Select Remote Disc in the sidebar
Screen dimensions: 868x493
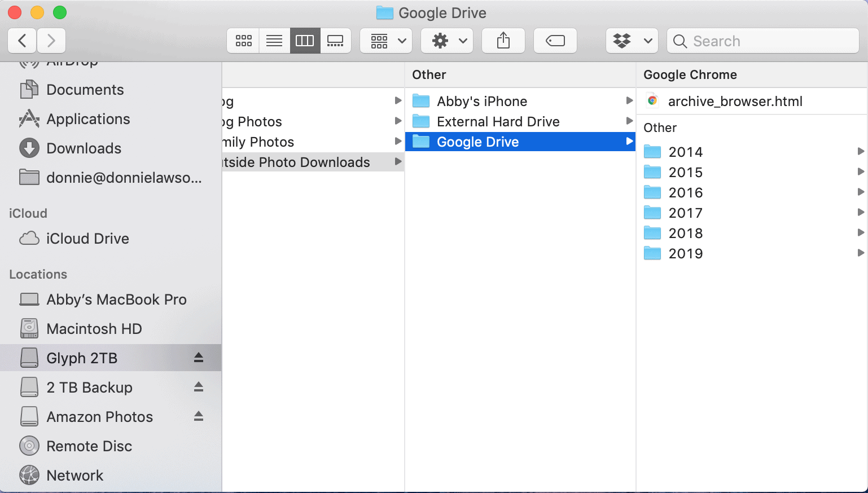click(x=111, y=446)
